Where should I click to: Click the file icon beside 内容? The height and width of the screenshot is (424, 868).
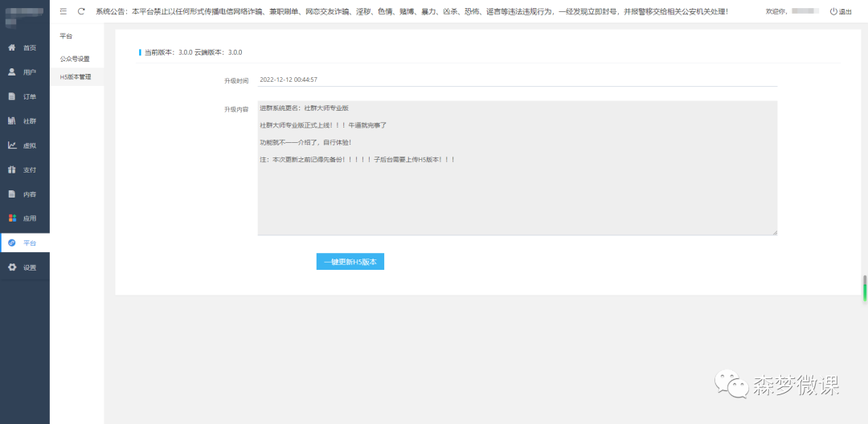(11, 194)
